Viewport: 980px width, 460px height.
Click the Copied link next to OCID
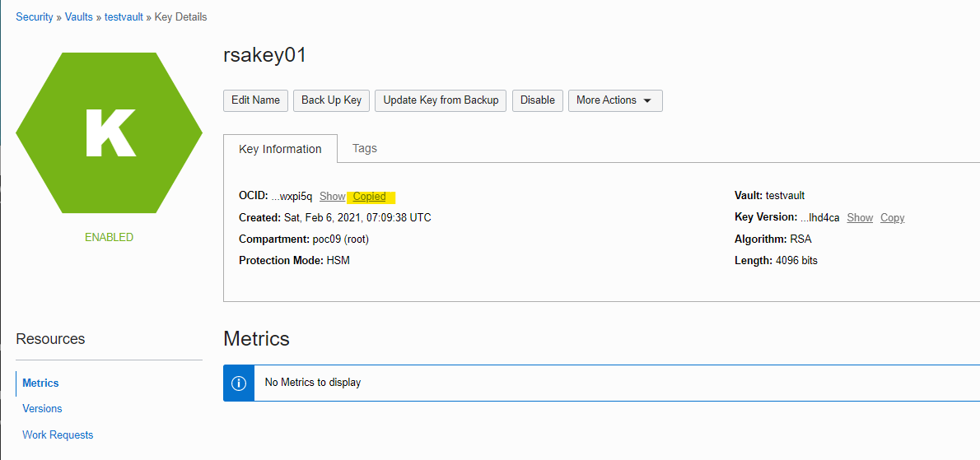pos(369,197)
